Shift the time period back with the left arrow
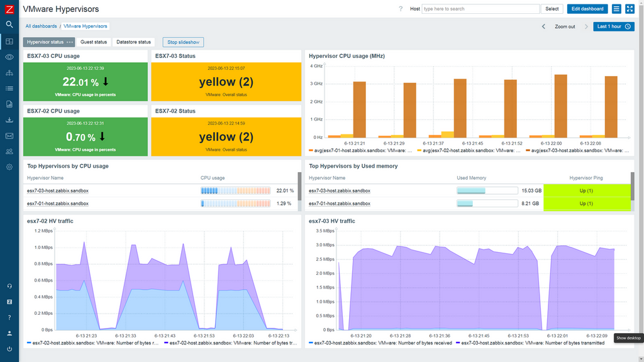 pos(544,26)
